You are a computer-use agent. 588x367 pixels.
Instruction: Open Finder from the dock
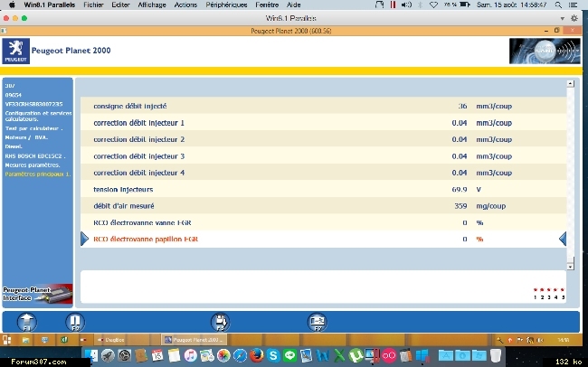tap(90, 355)
